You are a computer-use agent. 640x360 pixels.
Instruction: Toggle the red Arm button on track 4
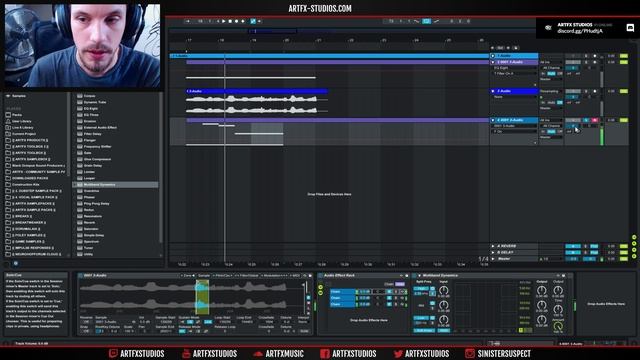click(594, 120)
